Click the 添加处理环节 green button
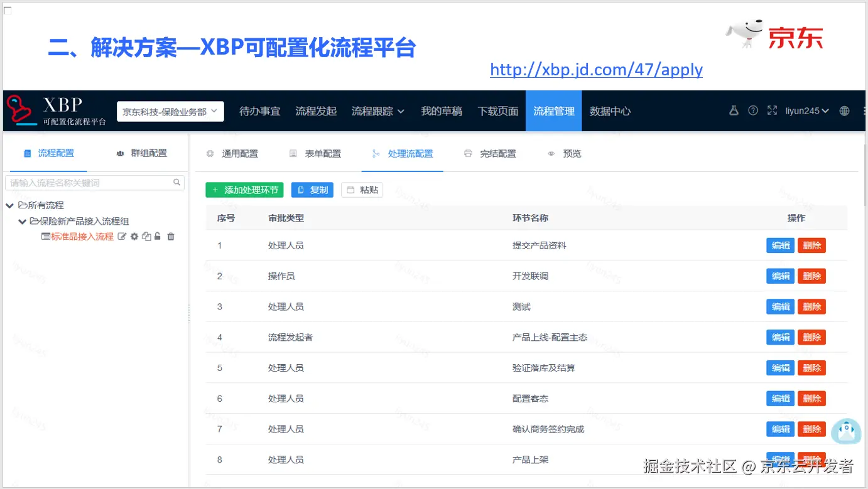Viewport: 868px width, 489px height. (244, 190)
